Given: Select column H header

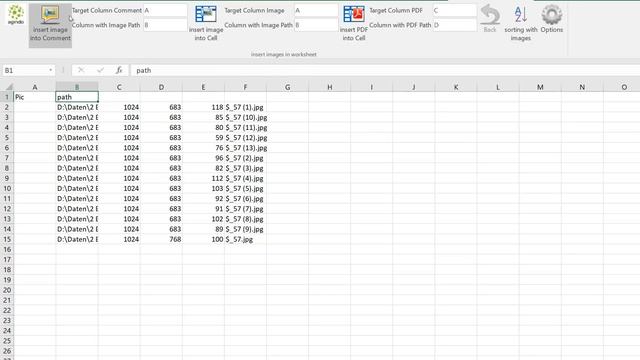Looking at the screenshot, I should coord(329,87).
